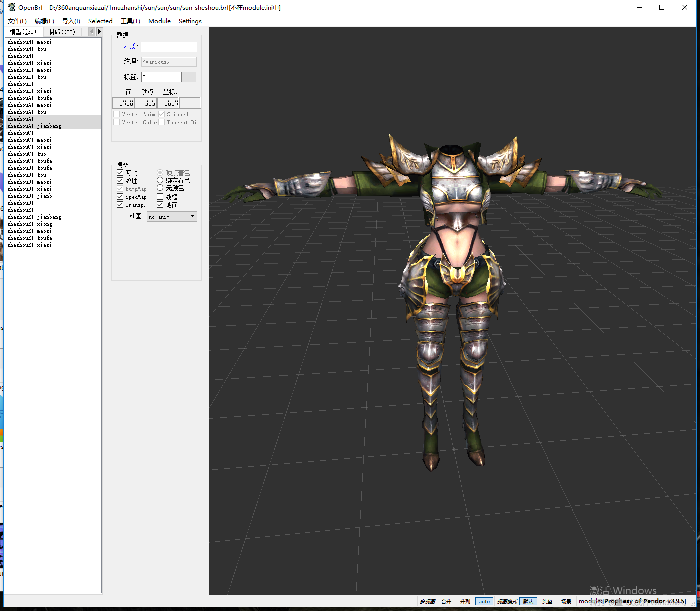
Task: Select sheshouA1.jianbang in the mesh list
Action: [x=53, y=126]
